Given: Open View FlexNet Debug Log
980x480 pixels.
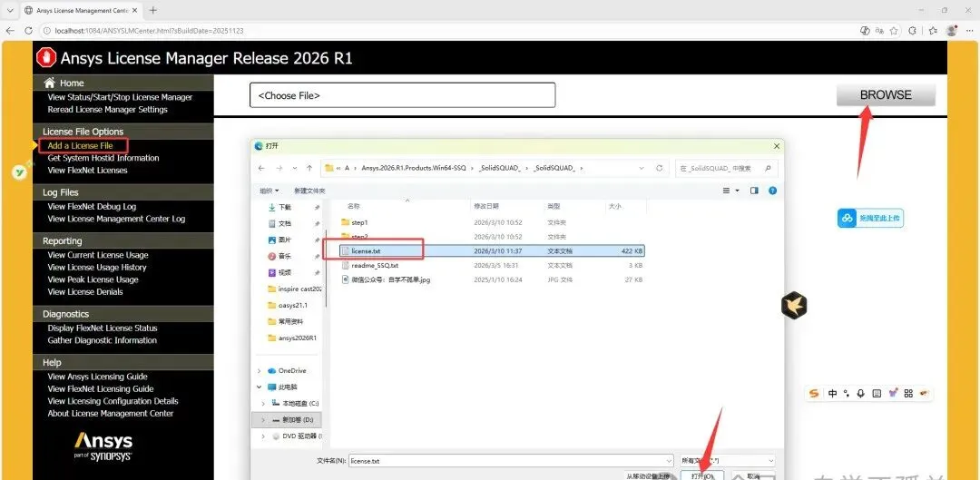Looking at the screenshot, I should point(92,206).
